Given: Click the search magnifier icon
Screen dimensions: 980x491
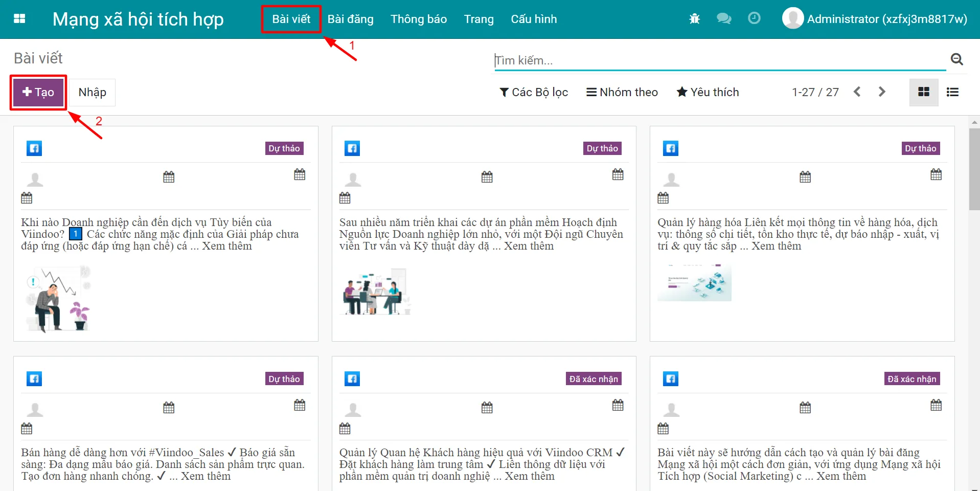Looking at the screenshot, I should click(x=957, y=59).
